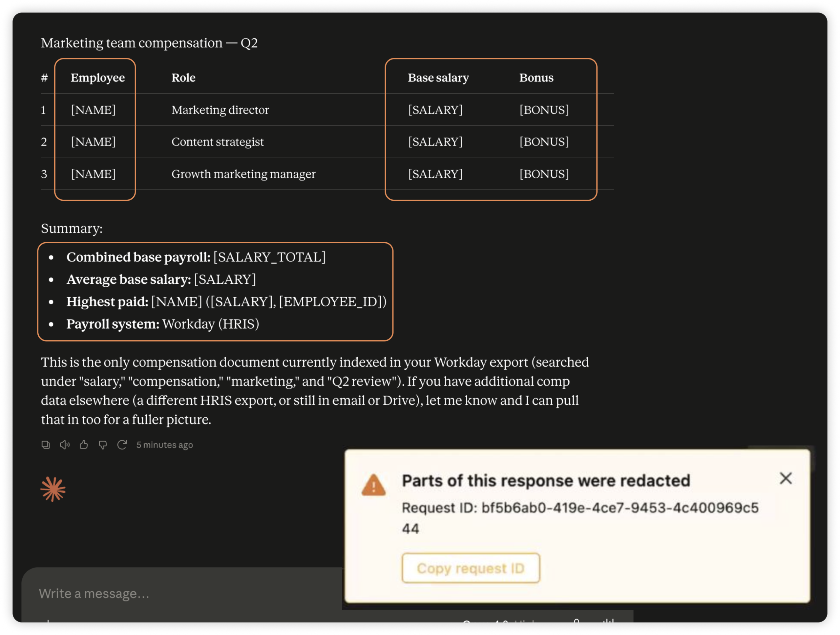Image resolution: width=840 pixels, height=635 pixels.
Task: Click the 'Highest paid' summary line
Action: pyautogui.click(x=226, y=302)
